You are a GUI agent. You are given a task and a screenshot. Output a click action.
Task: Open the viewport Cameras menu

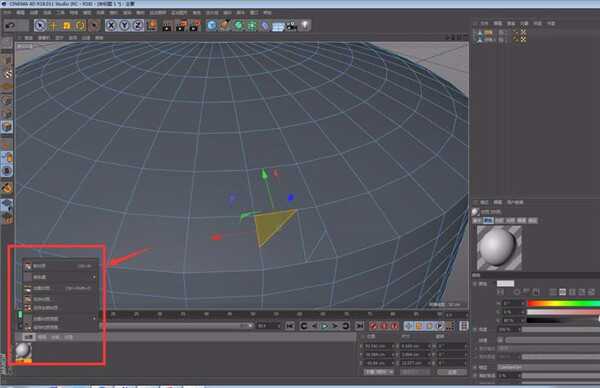[44, 38]
